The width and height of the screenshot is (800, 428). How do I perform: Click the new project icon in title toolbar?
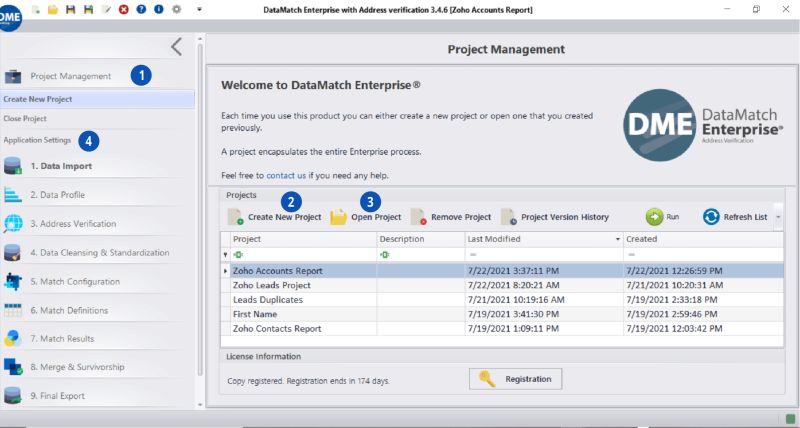click(36, 10)
